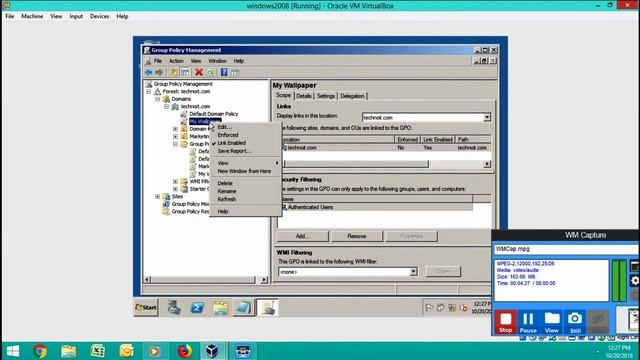
Task: Click the WMCap.mpg filename field
Action: [x=565, y=249]
